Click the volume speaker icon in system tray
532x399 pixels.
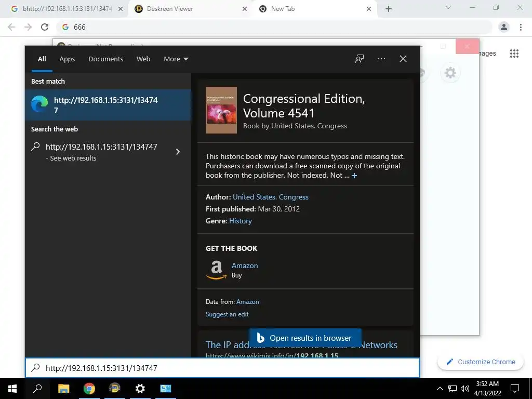pyautogui.click(x=465, y=389)
